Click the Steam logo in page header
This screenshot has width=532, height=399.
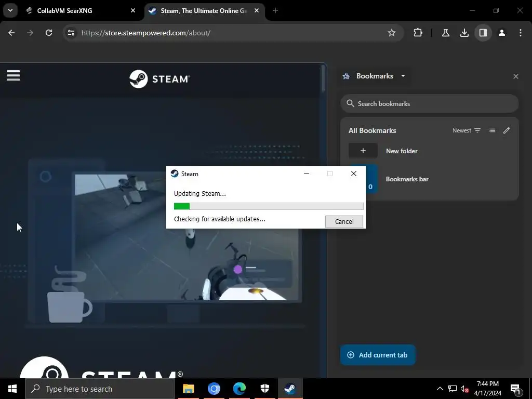click(159, 79)
